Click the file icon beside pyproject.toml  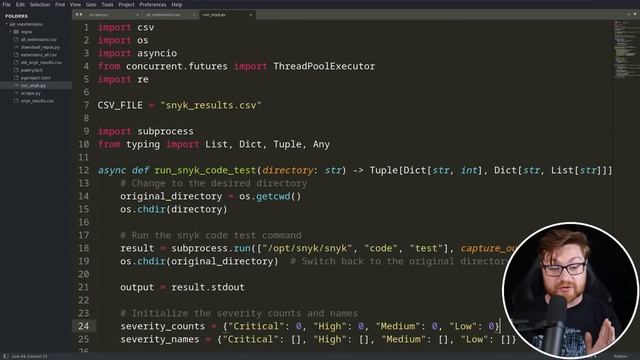(x=16, y=78)
